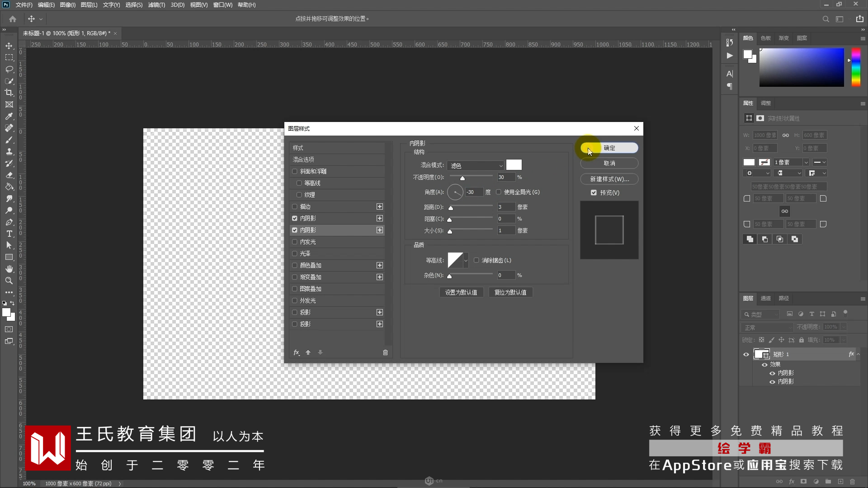Screen dimensions: 868x488
Task: Select the Lasso tool
Action: point(9,69)
